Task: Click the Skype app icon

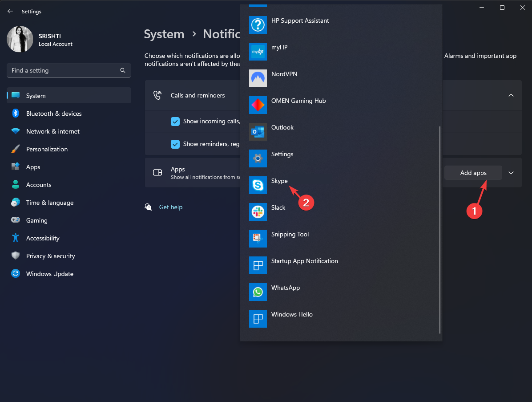Action: (258, 185)
